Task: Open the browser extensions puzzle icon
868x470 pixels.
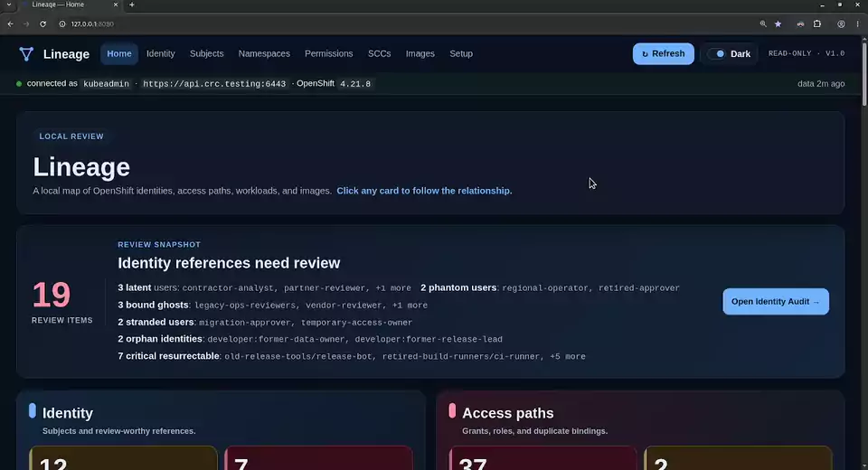Action: [x=817, y=23]
